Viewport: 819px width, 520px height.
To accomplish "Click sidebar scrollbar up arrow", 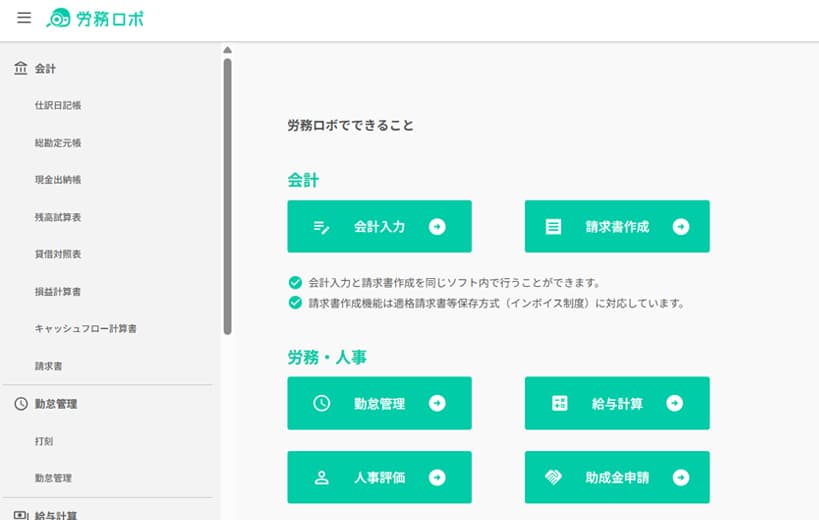I will (x=227, y=50).
